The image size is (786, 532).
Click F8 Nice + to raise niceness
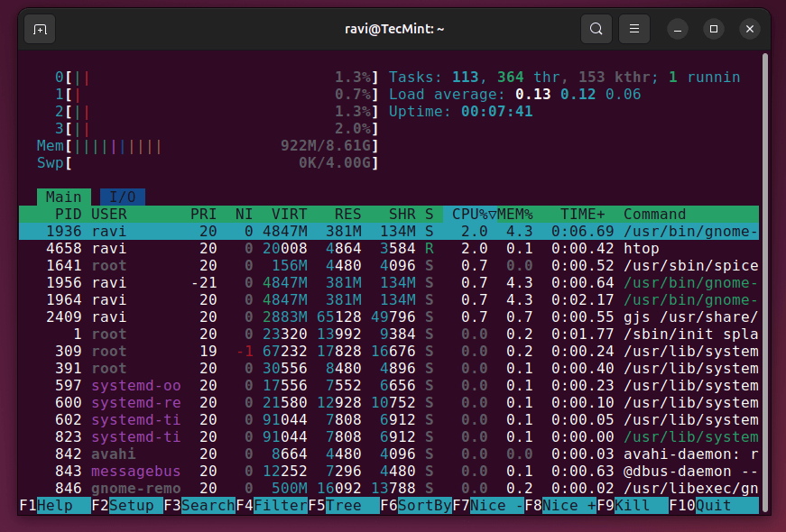pyautogui.click(x=559, y=506)
